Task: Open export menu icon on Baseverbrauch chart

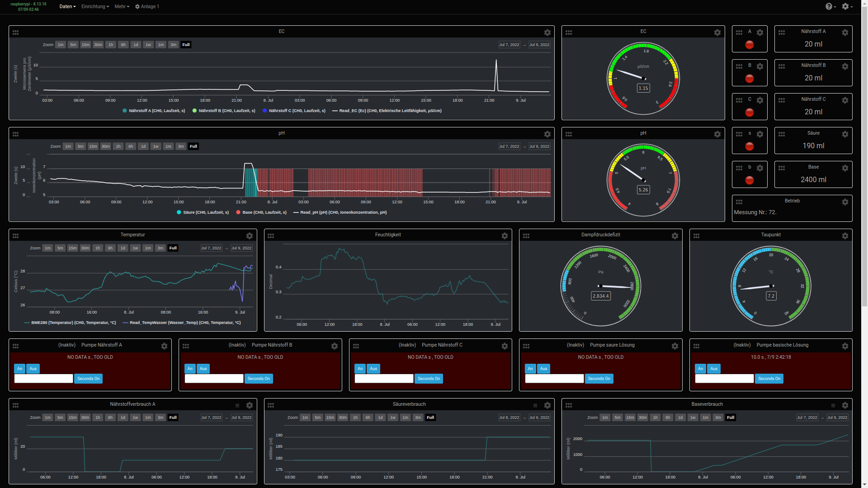Action: (833, 405)
